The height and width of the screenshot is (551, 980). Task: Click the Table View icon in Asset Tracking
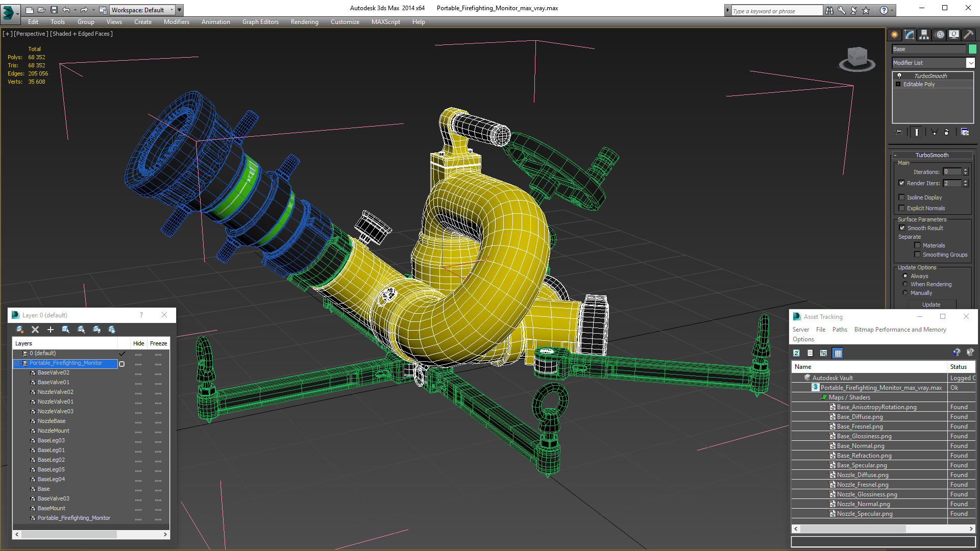coord(838,353)
